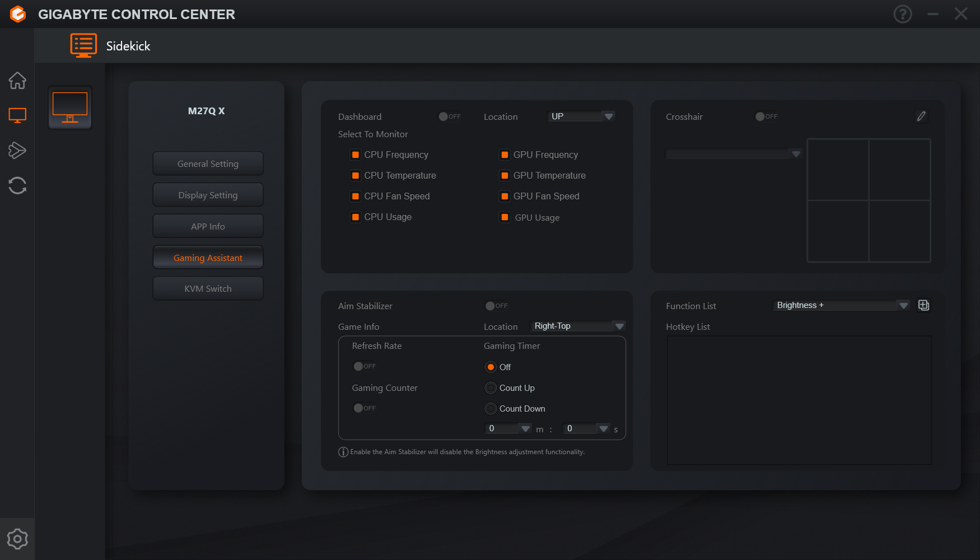Viewport: 980px width, 560px height.
Task: Open the Display Setting tab
Action: click(x=208, y=195)
